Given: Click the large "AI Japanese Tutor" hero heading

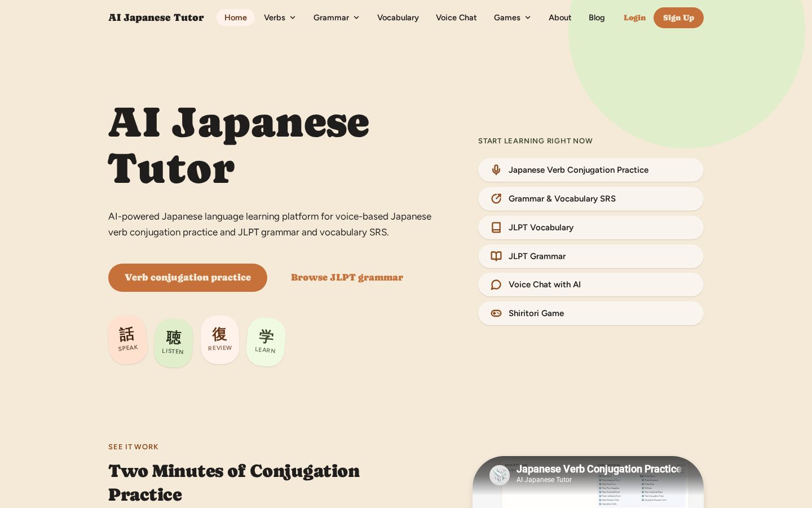Looking at the screenshot, I should point(239,146).
